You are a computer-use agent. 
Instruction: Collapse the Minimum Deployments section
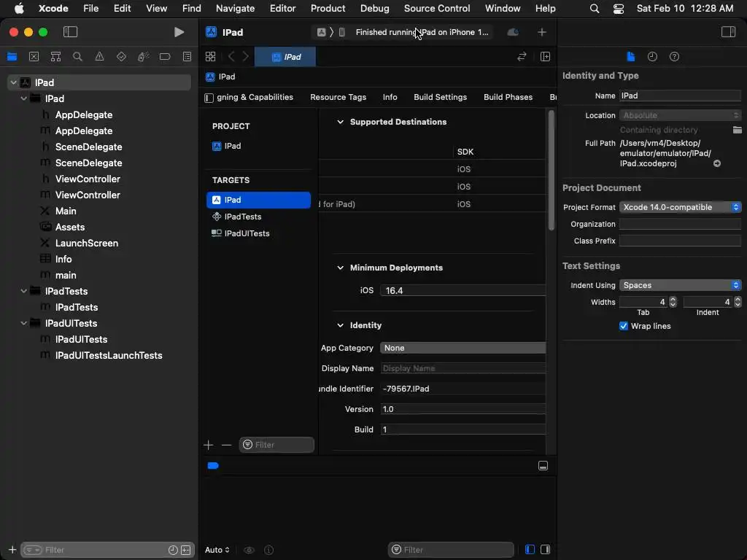pyautogui.click(x=340, y=268)
